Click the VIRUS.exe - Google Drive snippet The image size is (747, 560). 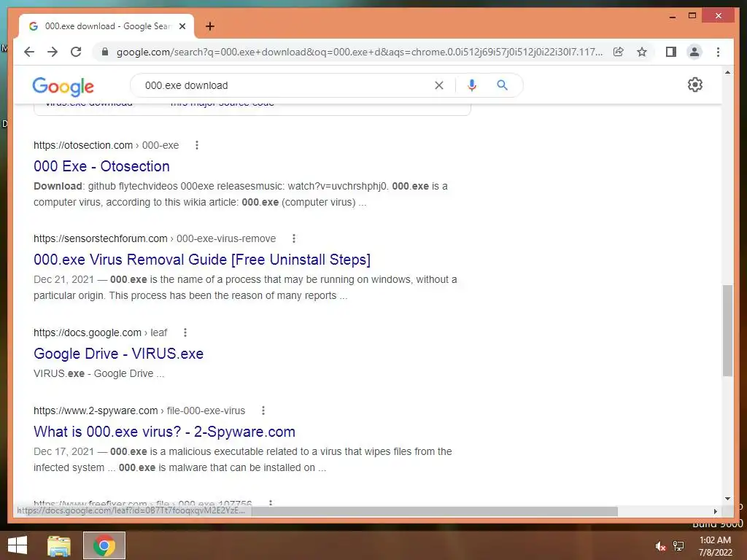[x=99, y=374]
